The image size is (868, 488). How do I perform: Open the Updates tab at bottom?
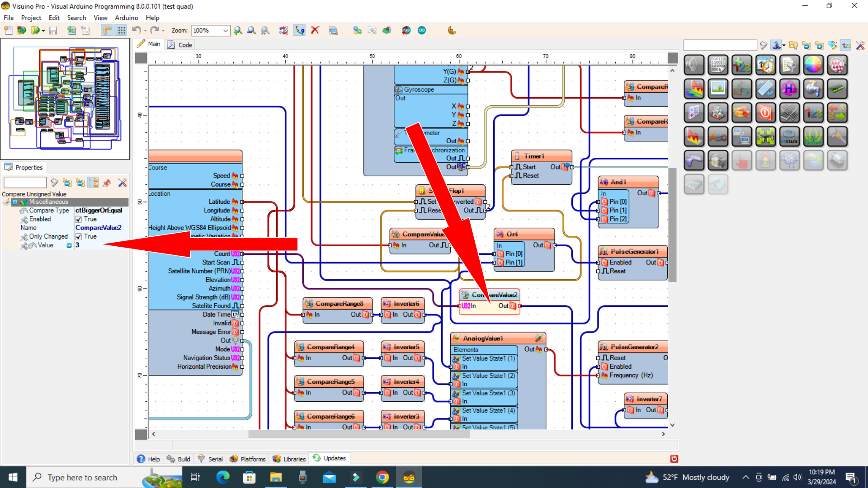point(329,458)
